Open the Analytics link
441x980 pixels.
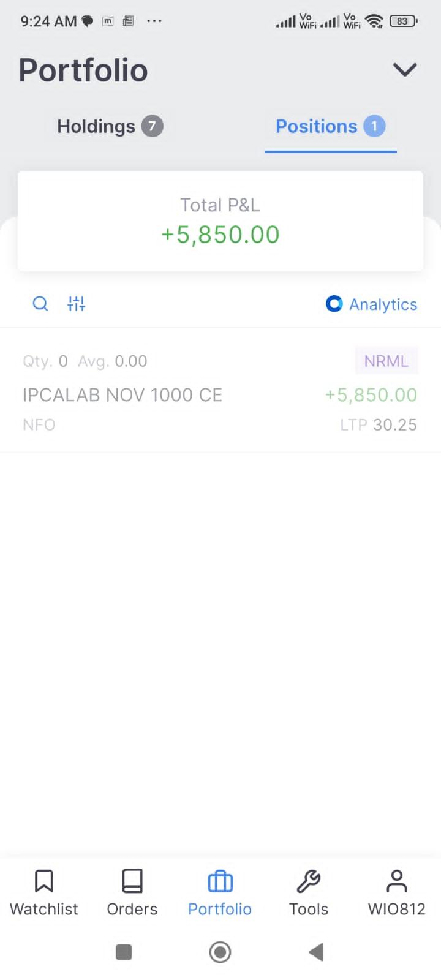point(383,304)
